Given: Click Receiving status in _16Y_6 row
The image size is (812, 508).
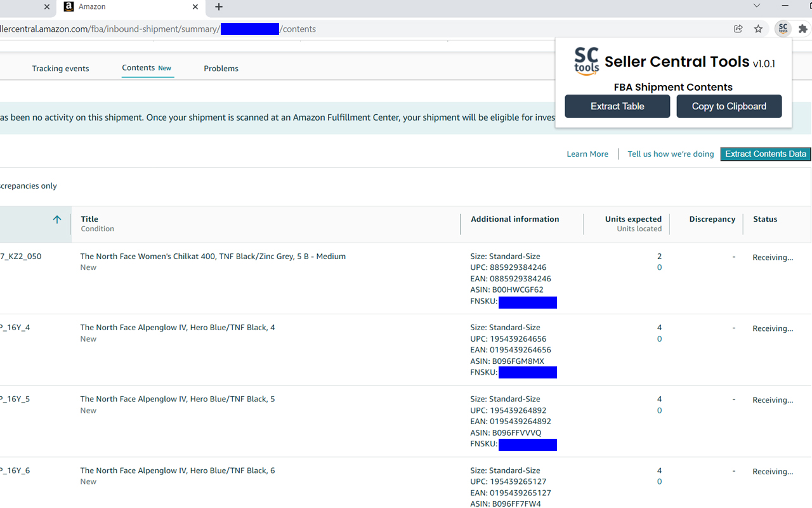Looking at the screenshot, I should (773, 471).
